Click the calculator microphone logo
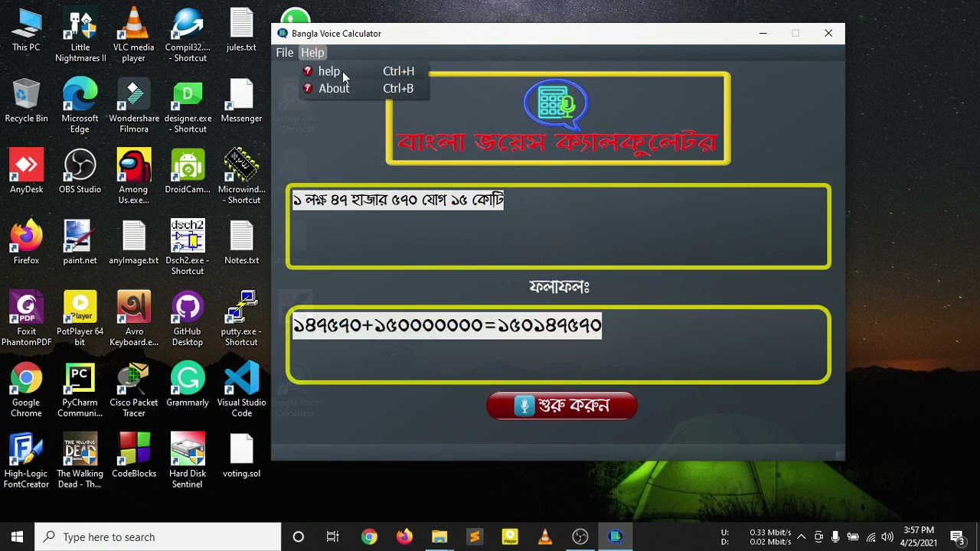Image resolution: width=980 pixels, height=551 pixels. (x=557, y=104)
